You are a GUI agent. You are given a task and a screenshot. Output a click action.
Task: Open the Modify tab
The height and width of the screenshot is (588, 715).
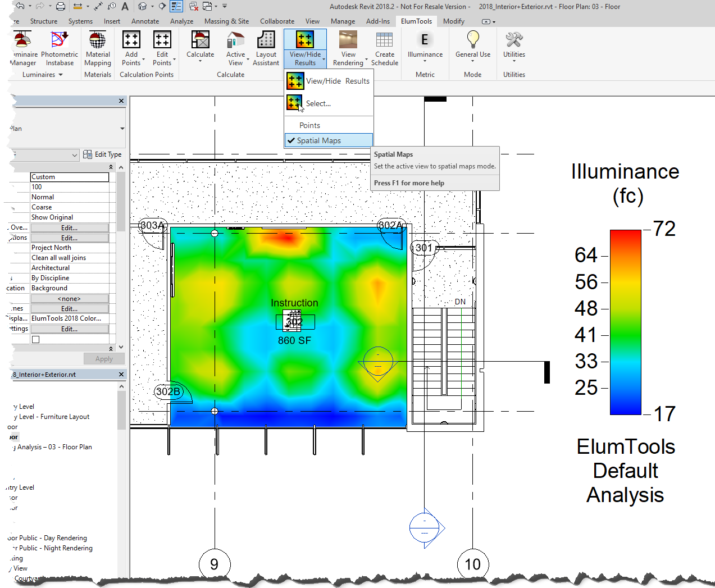453,21
